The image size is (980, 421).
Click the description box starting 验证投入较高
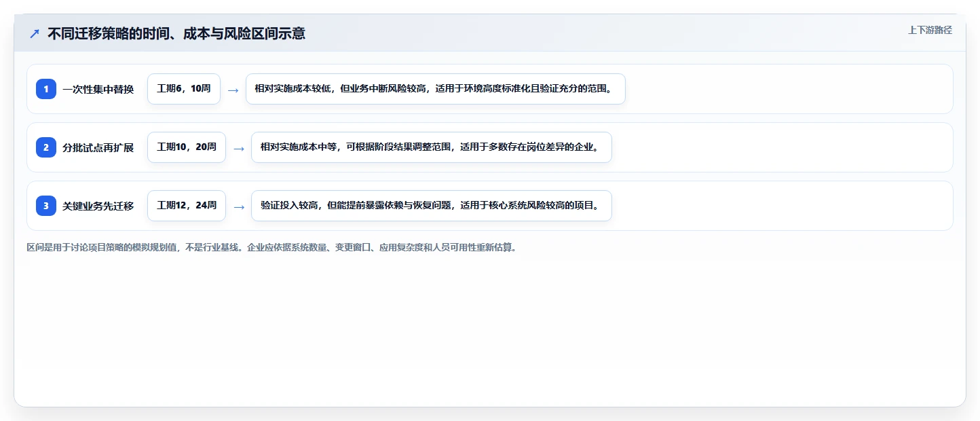pyautogui.click(x=432, y=206)
